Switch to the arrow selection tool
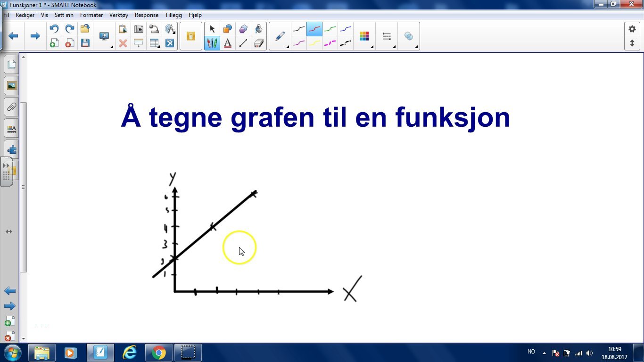644x362 pixels. pyautogui.click(x=213, y=29)
